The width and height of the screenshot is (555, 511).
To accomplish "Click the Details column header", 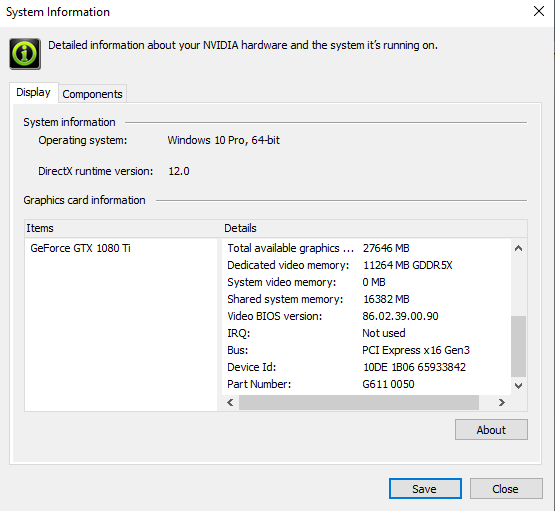I will (x=375, y=228).
